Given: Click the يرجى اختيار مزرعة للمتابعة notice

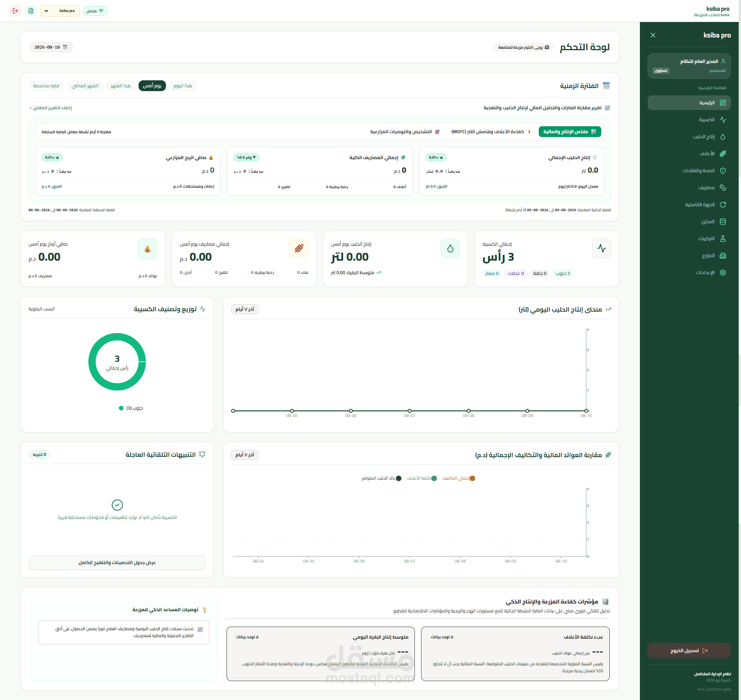Looking at the screenshot, I should [523, 47].
